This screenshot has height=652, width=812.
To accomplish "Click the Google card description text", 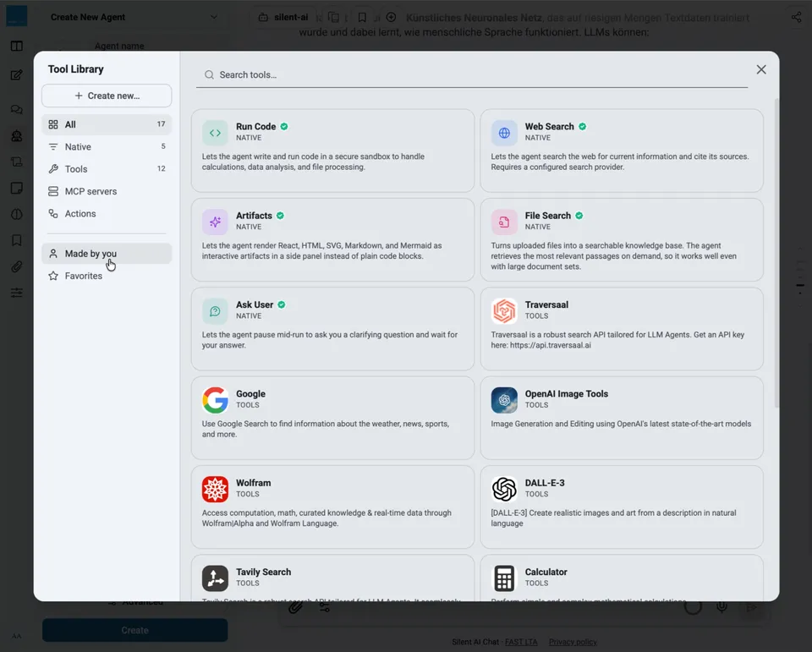I will (x=325, y=429).
